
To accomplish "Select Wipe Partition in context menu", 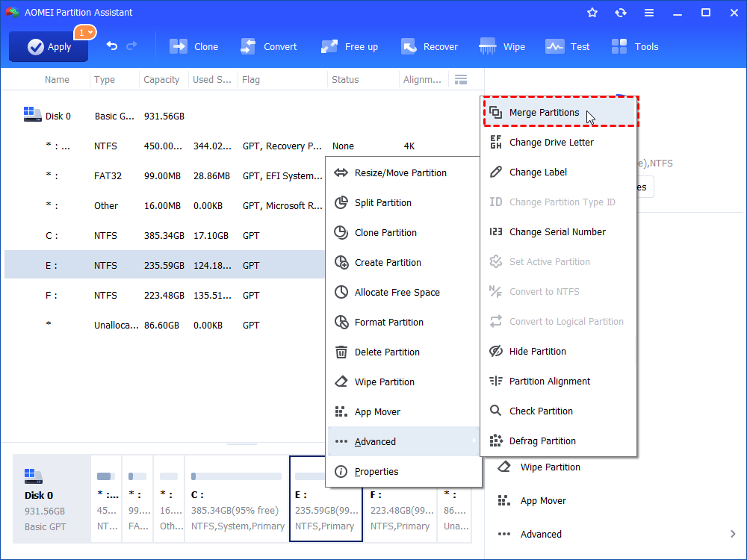I will point(403,382).
